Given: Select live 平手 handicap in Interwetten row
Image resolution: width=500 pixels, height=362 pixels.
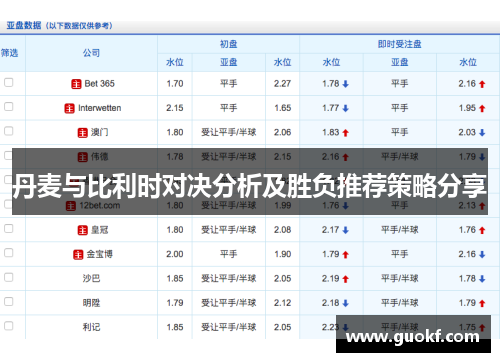Looking at the screenshot, I should click(x=400, y=108).
